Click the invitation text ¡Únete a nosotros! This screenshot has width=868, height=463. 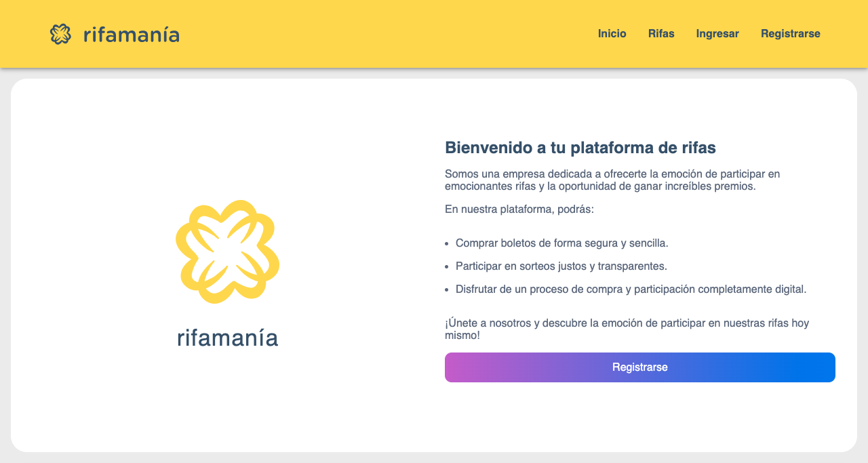[x=626, y=323]
